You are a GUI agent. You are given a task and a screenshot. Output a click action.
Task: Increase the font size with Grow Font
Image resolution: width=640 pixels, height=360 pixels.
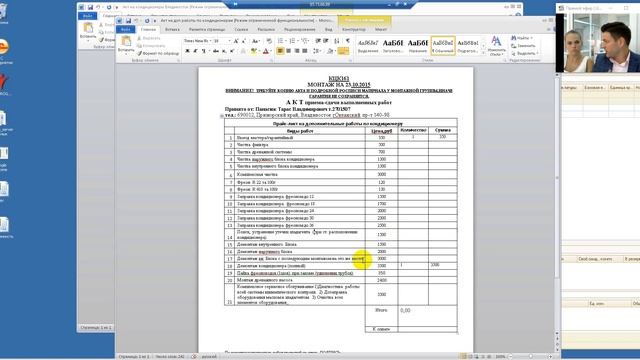pos(236,41)
